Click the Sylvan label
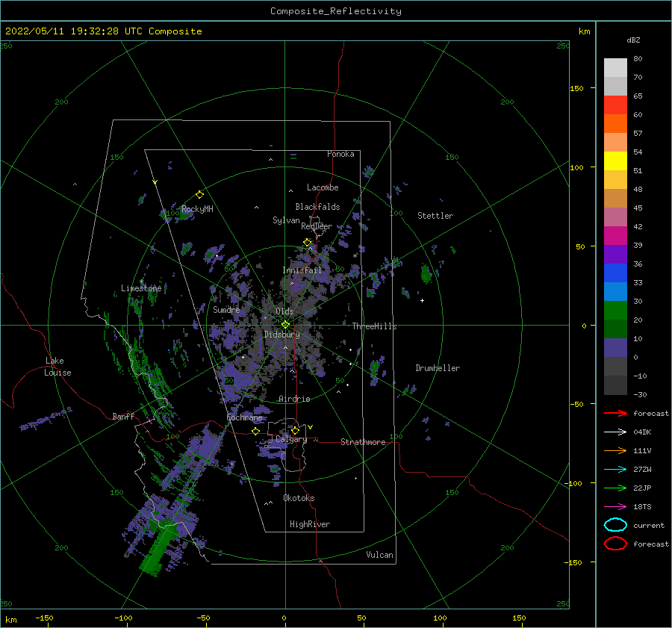The height and width of the screenshot is (628, 672). click(x=286, y=220)
